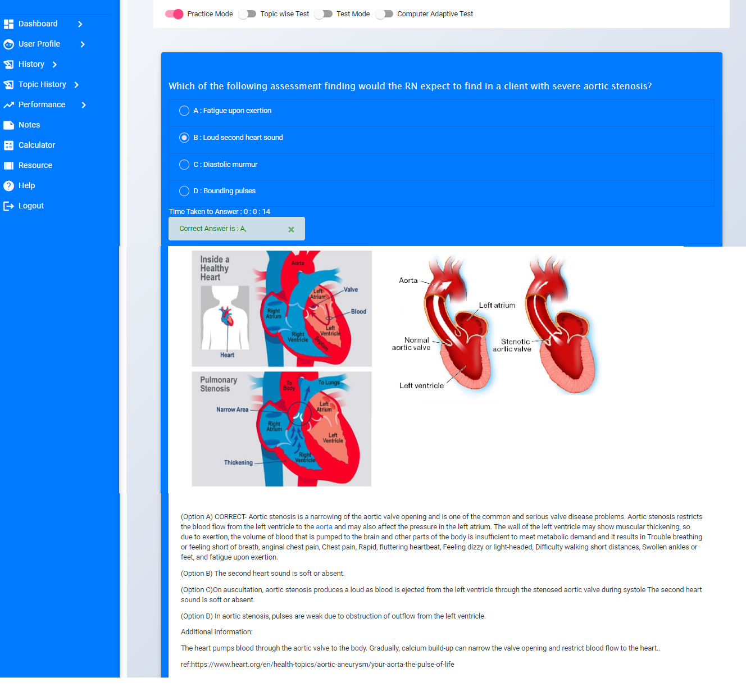
Task: Click the Resource books icon
Action: click(8, 166)
